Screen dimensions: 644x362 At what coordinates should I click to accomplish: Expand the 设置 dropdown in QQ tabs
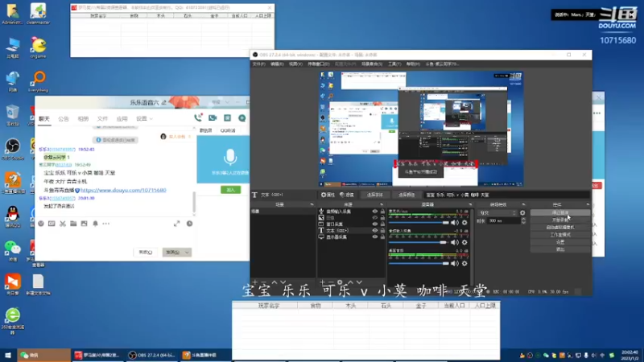(145, 118)
